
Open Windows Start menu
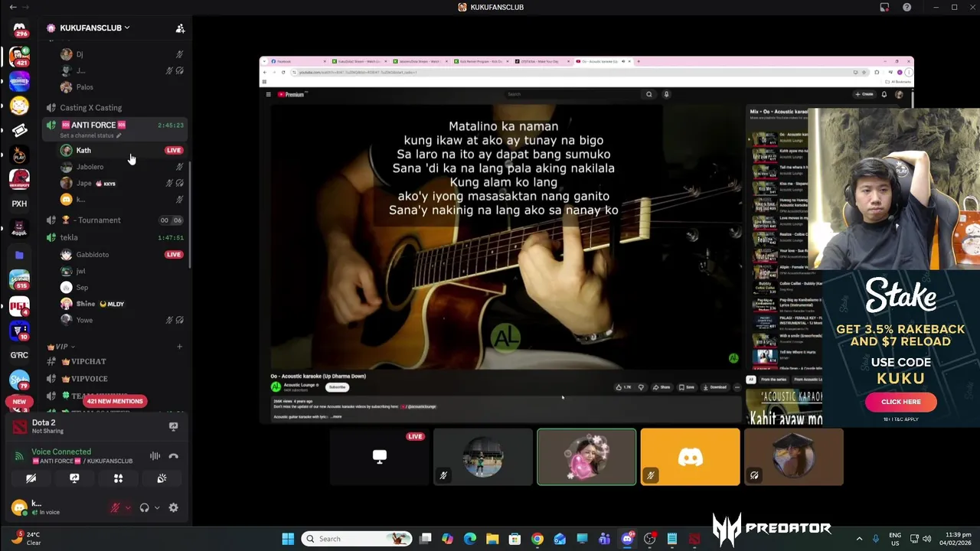tap(288, 539)
